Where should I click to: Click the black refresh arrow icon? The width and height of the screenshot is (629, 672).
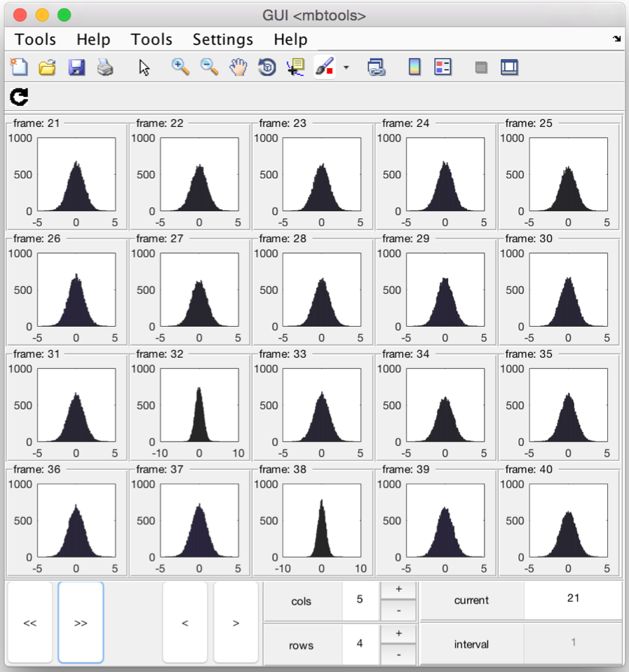[19, 98]
